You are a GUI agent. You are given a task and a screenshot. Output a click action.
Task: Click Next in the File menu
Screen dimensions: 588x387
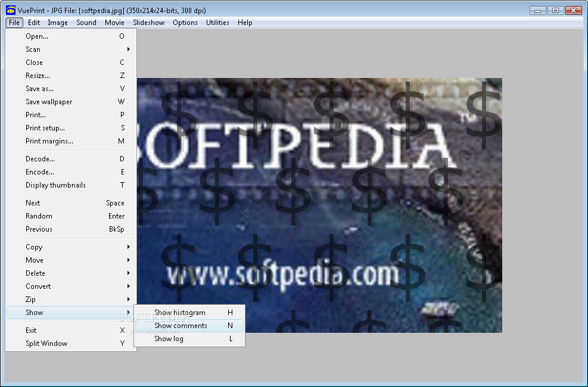[x=71, y=203]
